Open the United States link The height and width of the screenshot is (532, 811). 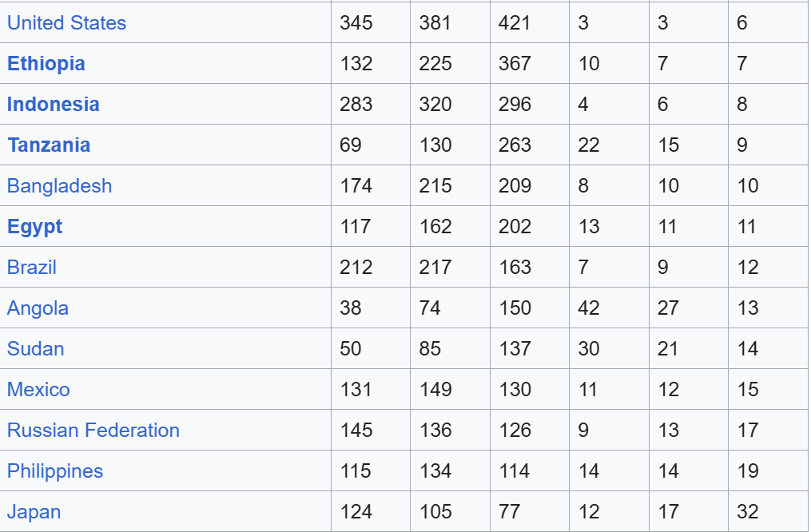(x=66, y=23)
